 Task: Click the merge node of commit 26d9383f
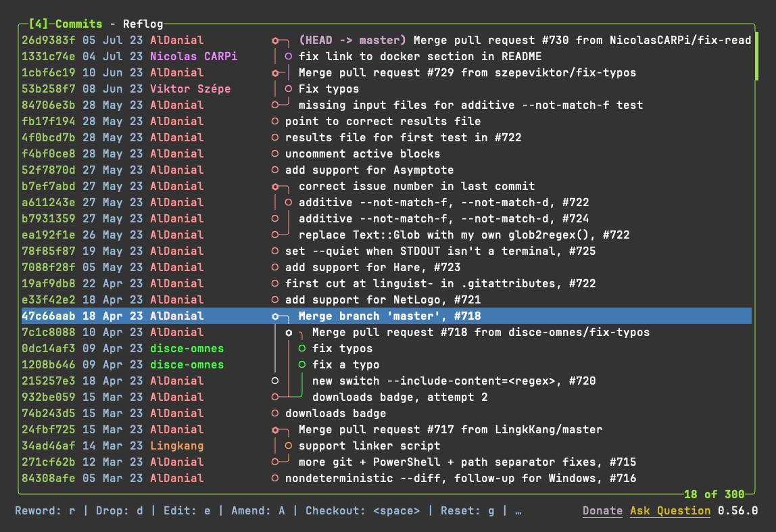pyautogui.click(x=275, y=41)
